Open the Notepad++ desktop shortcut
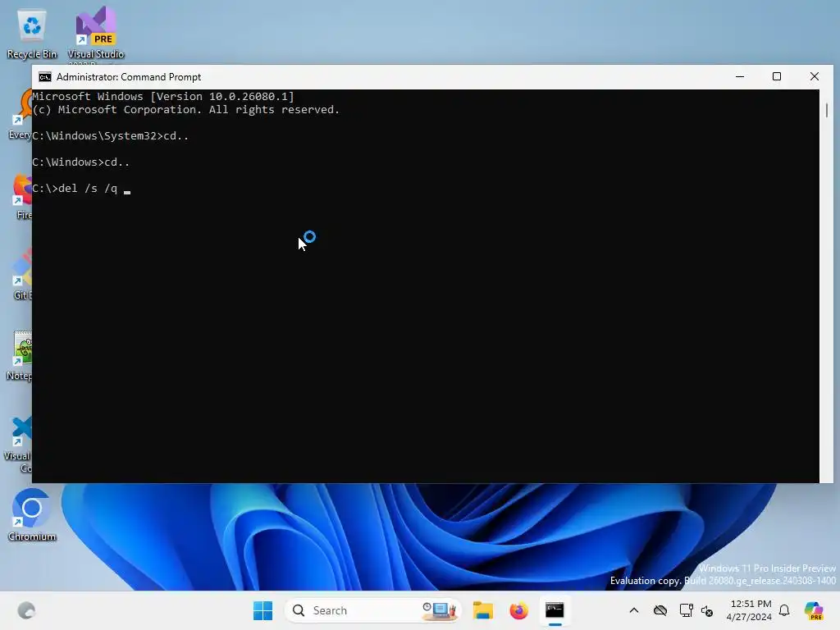This screenshot has height=630, width=840. (x=20, y=355)
